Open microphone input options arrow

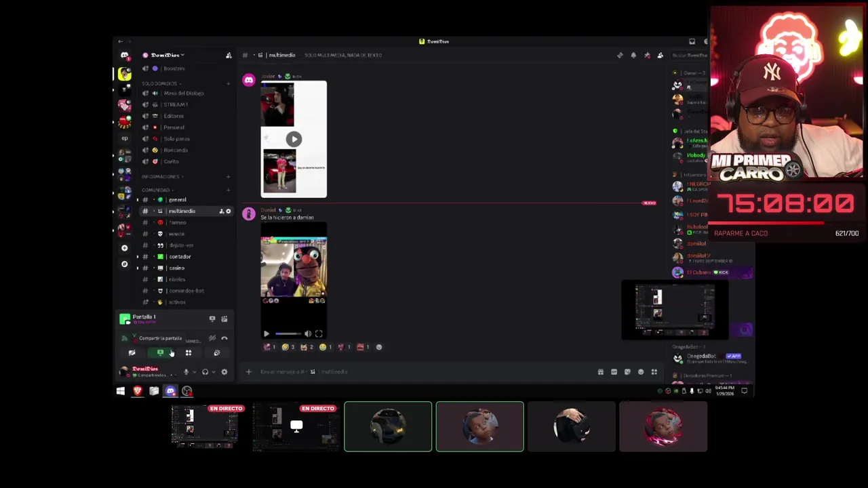(195, 371)
